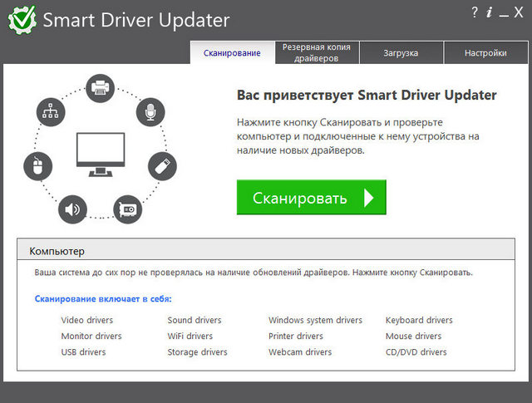
Task: Click the central monitor icon
Action: [99, 152]
